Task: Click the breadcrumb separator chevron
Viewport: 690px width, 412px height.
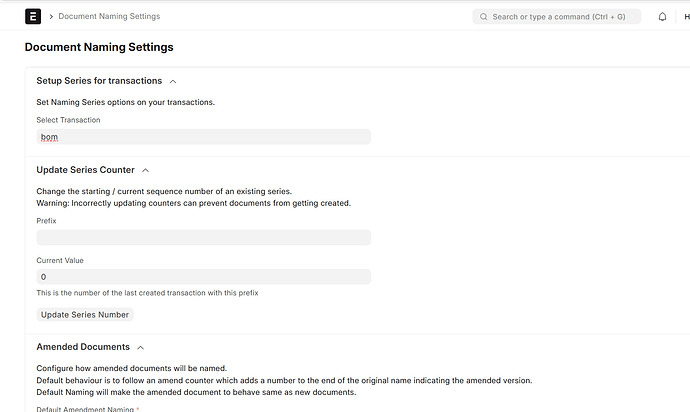Action: [51, 17]
